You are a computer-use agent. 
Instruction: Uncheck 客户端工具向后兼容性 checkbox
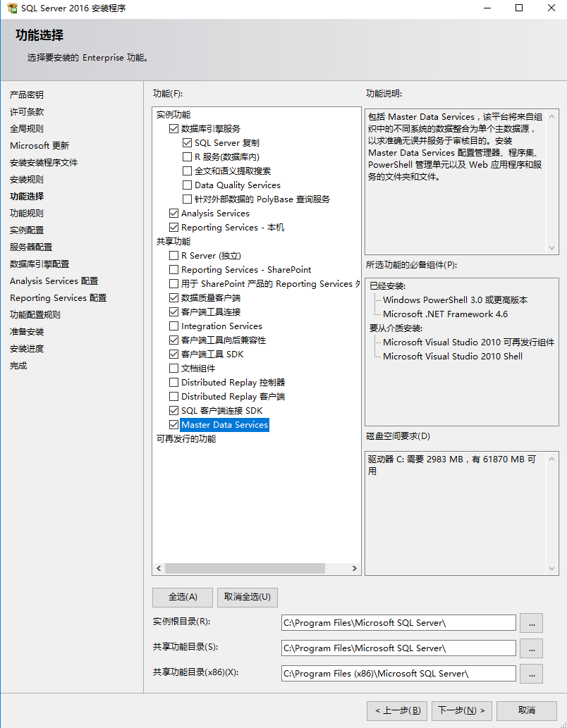click(173, 340)
